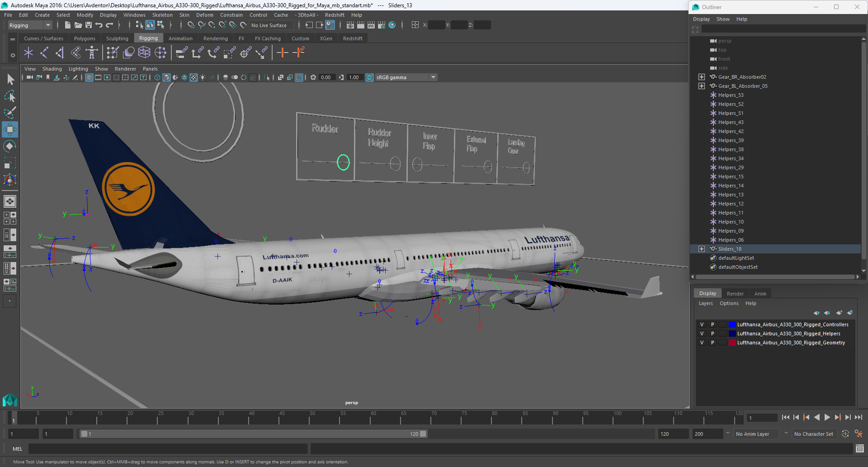Open the Shading viewport menu
868x467 pixels.
tap(52, 69)
